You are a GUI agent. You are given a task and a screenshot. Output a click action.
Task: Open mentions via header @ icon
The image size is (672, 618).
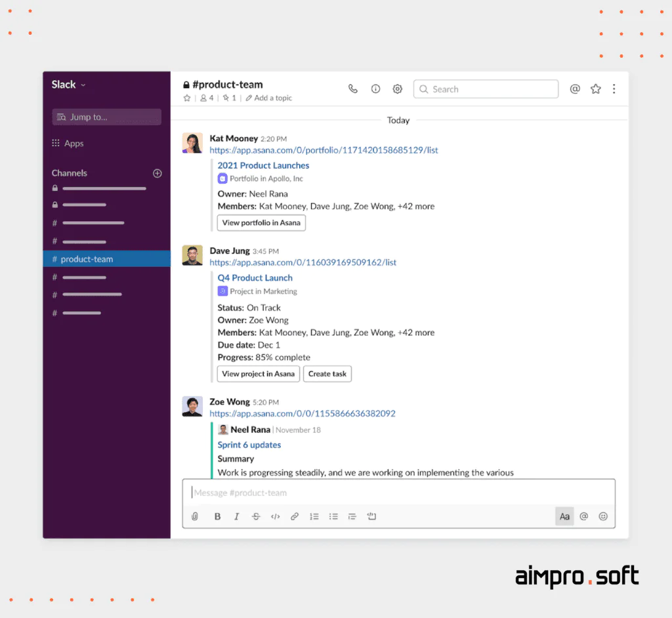tap(575, 89)
